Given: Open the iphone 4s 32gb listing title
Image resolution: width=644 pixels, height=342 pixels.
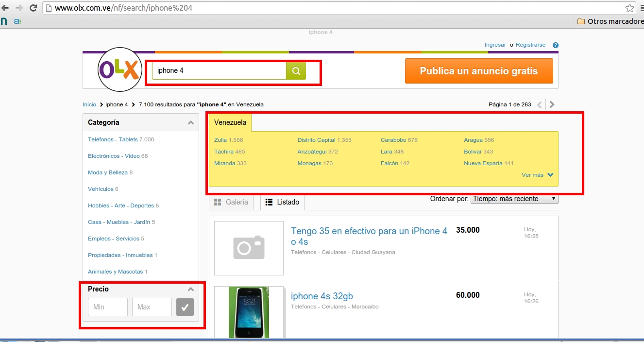Looking at the screenshot, I should coord(322,296).
